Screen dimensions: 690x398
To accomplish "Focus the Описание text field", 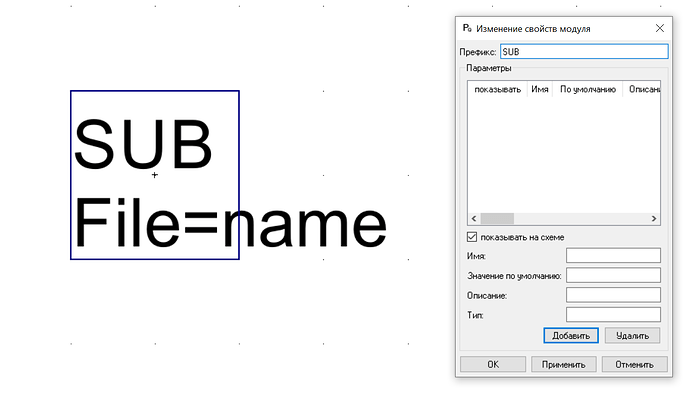I will [613, 295].
